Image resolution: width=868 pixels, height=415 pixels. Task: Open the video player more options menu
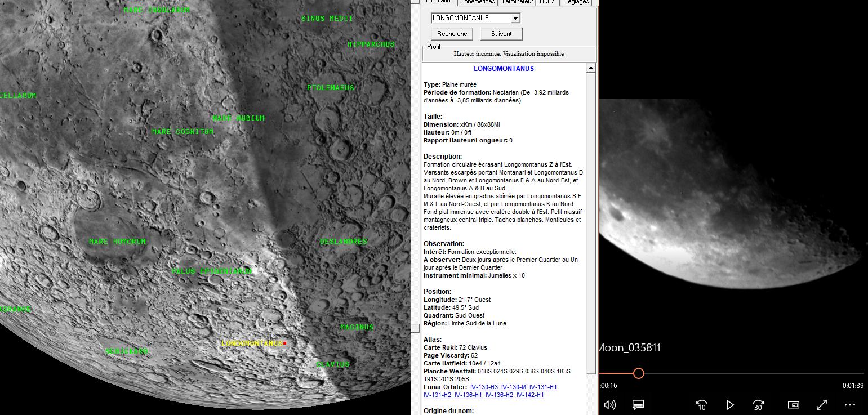pyautogui.click(x=850, y=404)
